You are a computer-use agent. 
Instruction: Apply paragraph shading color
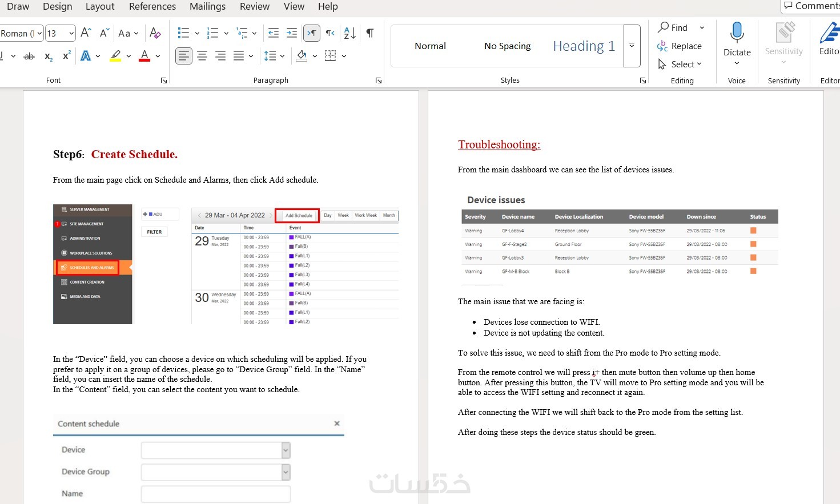(x=302, y=56)
